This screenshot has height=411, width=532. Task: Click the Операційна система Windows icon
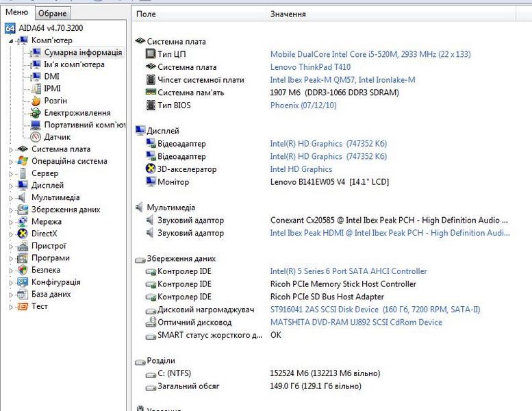pos(23,162)
